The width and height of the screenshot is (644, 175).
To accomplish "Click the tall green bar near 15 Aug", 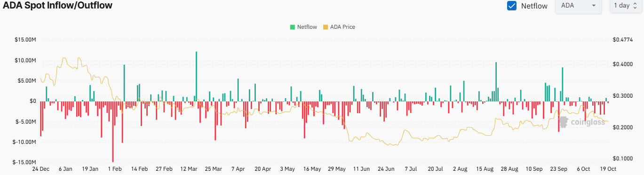I will 496,82.
